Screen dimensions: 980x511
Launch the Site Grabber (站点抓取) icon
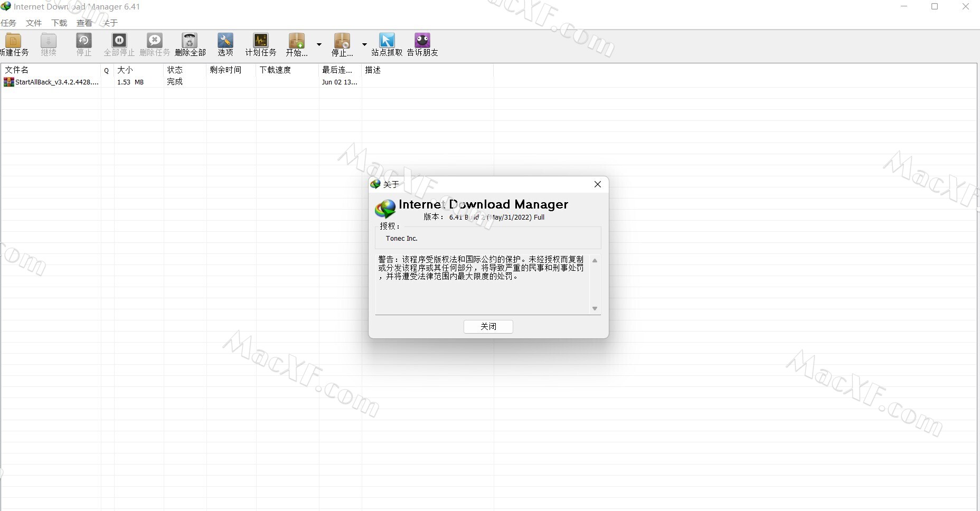387,41
